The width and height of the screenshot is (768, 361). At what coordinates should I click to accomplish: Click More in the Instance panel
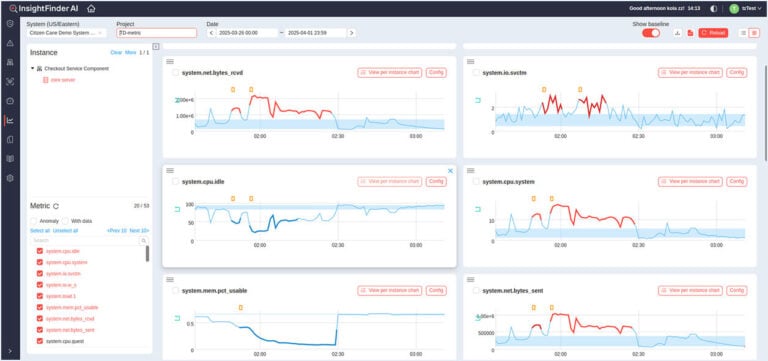[x=131, y=52]
